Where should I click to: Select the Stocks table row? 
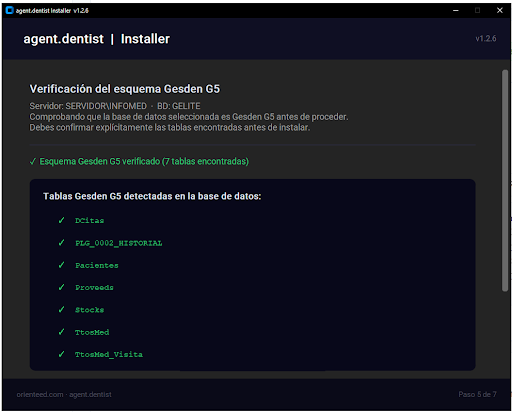tap(89, 310)
